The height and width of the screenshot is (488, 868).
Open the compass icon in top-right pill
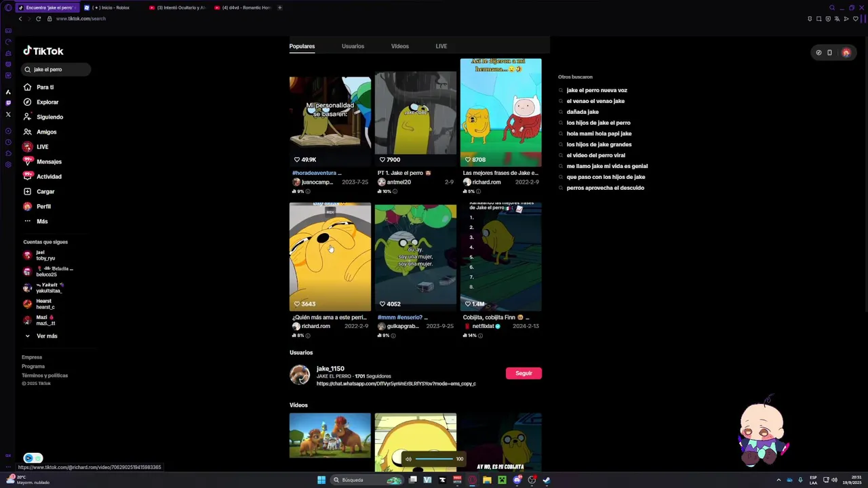(818, 52)
